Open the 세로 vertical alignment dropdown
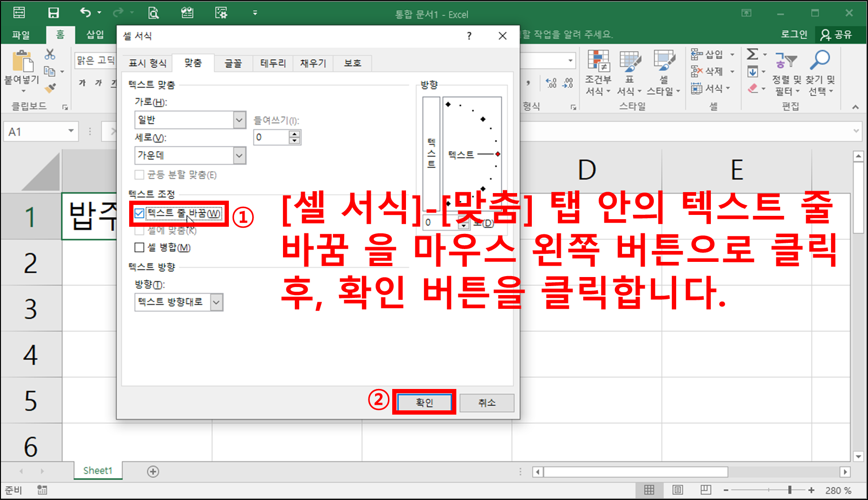868x500 pixels. pos(240,155)
